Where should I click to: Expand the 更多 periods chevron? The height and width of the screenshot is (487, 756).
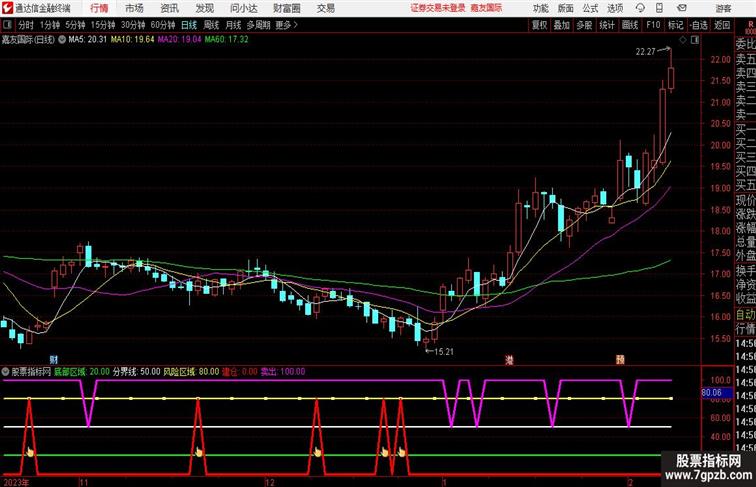click(x=287, y=25)
